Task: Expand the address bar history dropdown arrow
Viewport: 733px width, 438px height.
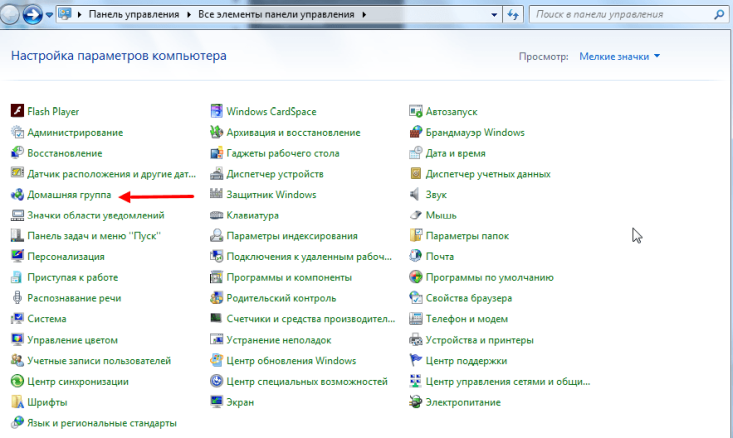Action: [x=494, y=14]
